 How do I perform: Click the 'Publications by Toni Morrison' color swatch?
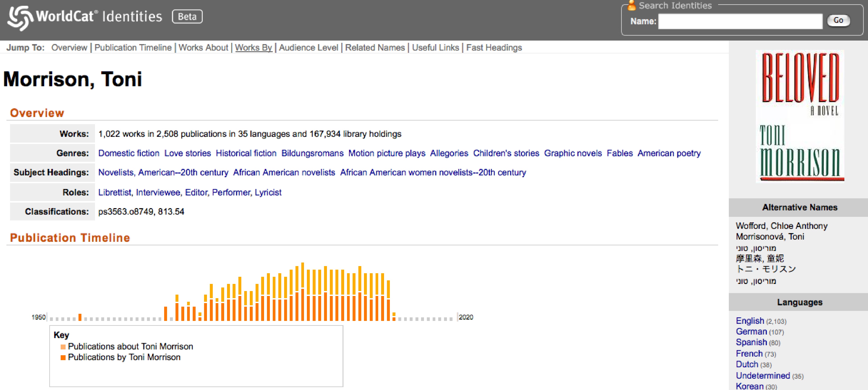point(63,358)
